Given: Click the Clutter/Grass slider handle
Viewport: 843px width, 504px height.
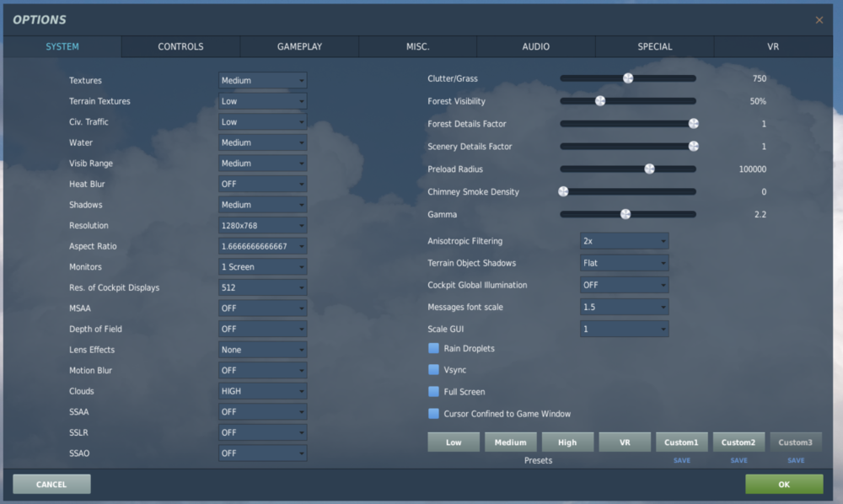Looking at the screenshot, I should [628, 78].
